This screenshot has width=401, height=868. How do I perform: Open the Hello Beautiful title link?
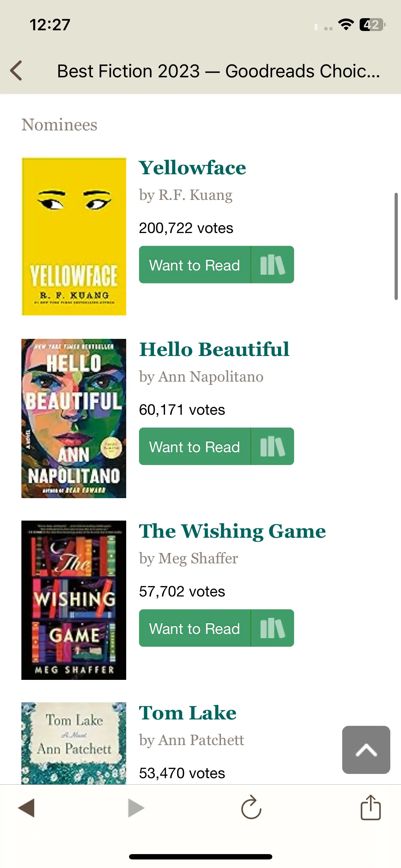pyautogui.click(x=214, y=349)
